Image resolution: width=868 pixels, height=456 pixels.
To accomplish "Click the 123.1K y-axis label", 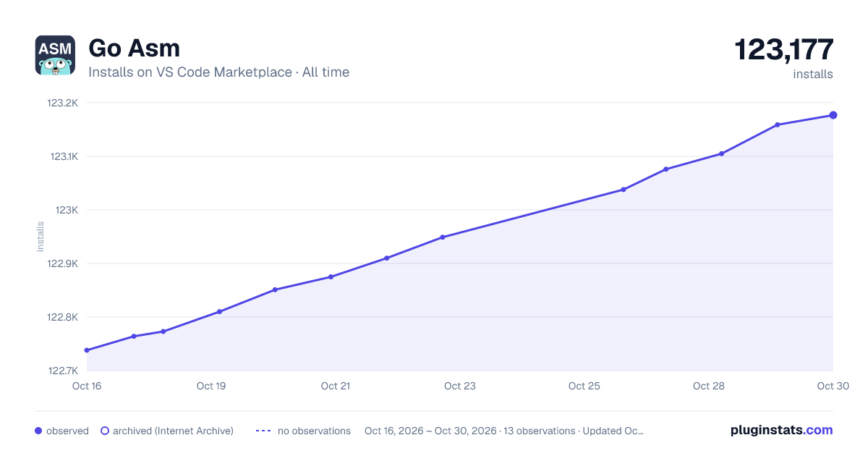I will click(x=64, y=156).
